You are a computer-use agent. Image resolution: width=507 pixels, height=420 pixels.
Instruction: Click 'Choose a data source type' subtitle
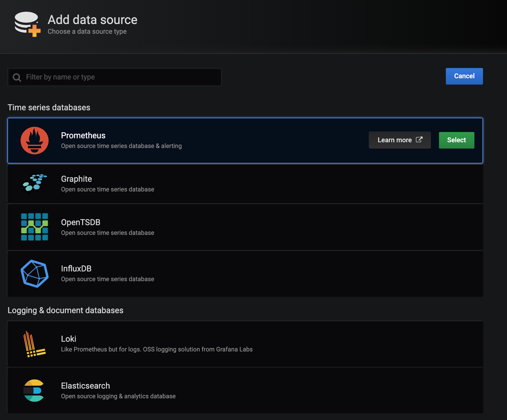(x=87, y=31)
